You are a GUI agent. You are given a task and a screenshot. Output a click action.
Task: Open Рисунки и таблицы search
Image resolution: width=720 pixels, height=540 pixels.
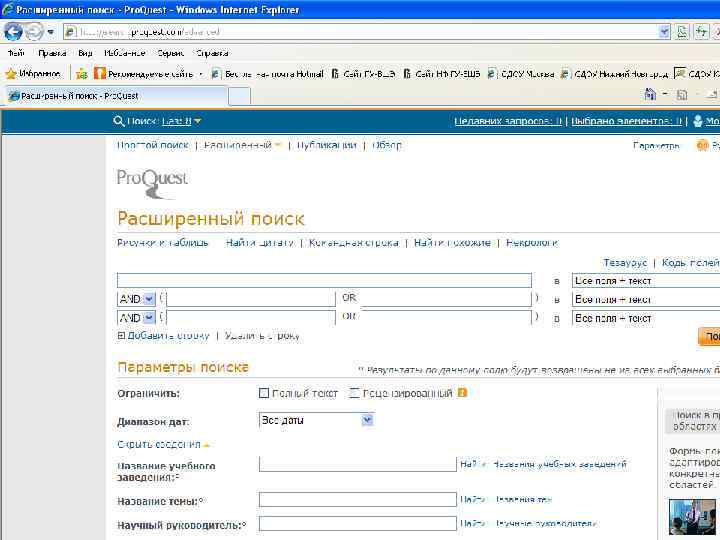[x=163, y=242]
